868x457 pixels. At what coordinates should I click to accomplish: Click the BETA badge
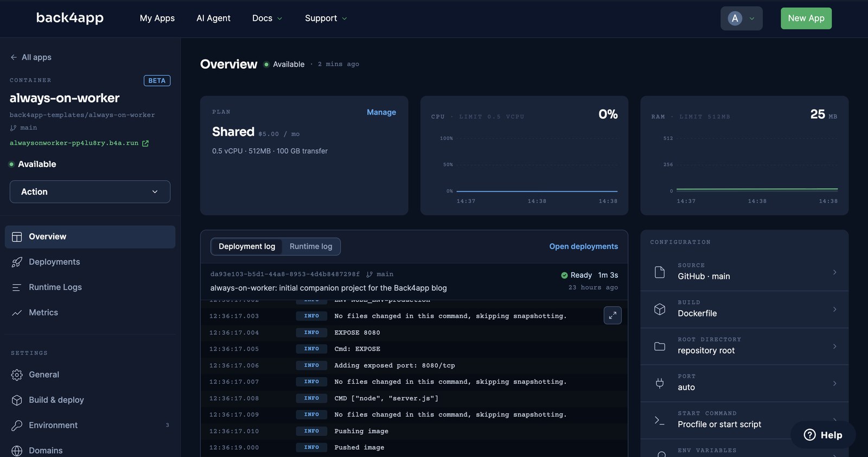coord(157,81)
